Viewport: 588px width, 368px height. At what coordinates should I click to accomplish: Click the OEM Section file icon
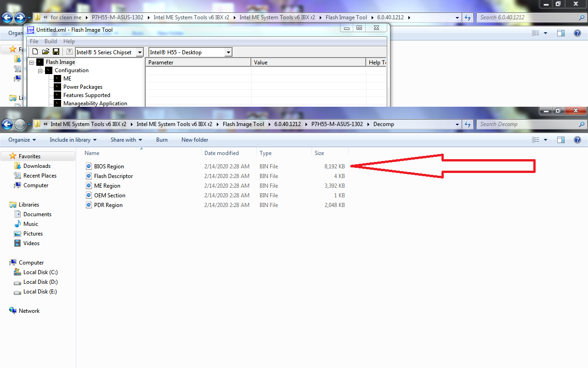click(x=89, y=195)
